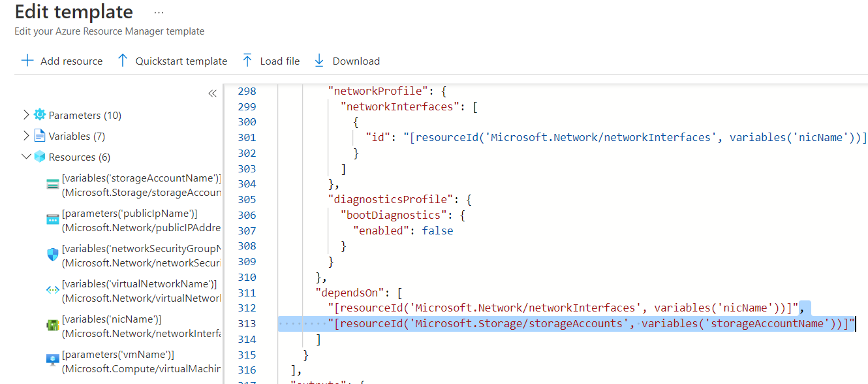868x384 pixels.
Task: Open the Quickstart template option
Action: pos(181,61)
